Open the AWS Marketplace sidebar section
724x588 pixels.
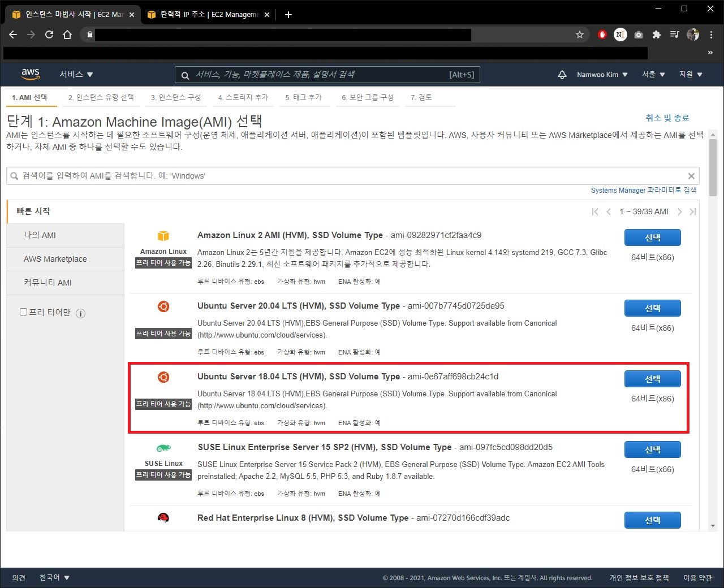pyautogui.click(x=65, y=259)
